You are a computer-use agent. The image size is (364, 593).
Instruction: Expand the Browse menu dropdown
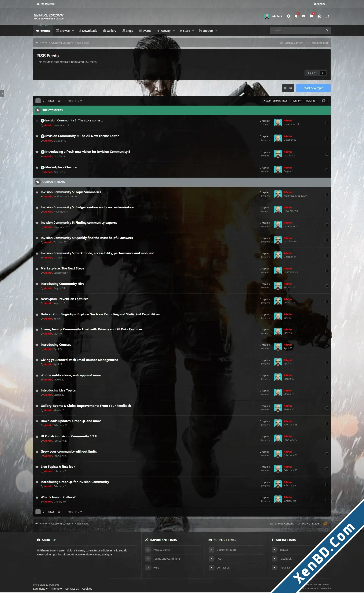pyautogui.click(x=73, y=31)
